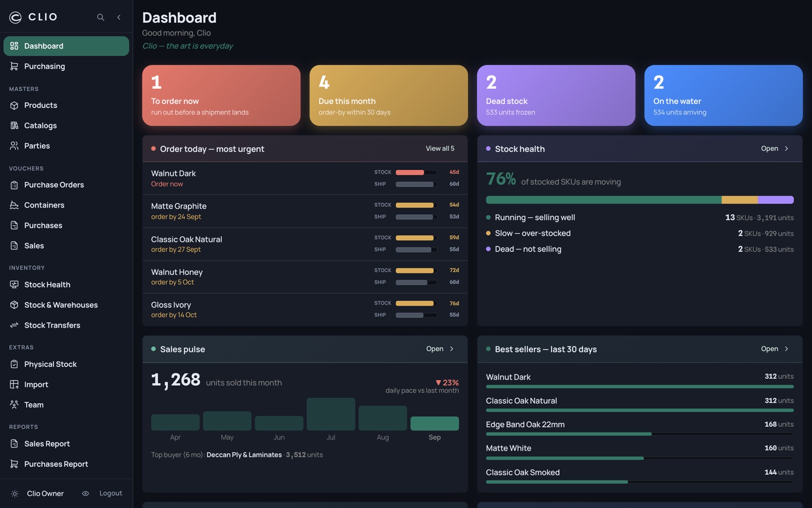
Task: Open the Stock health panel chevron
Action: [x=787, y=148]
